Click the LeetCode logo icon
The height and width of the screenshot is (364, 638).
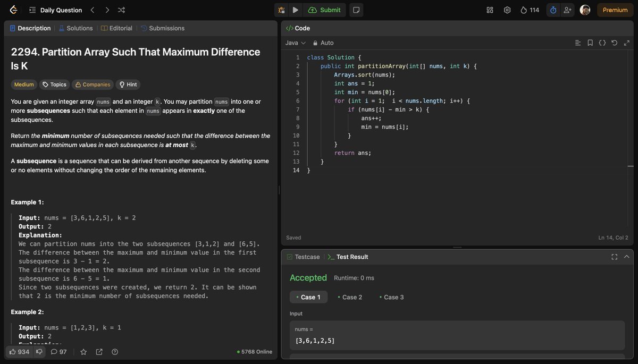(13, 10)
